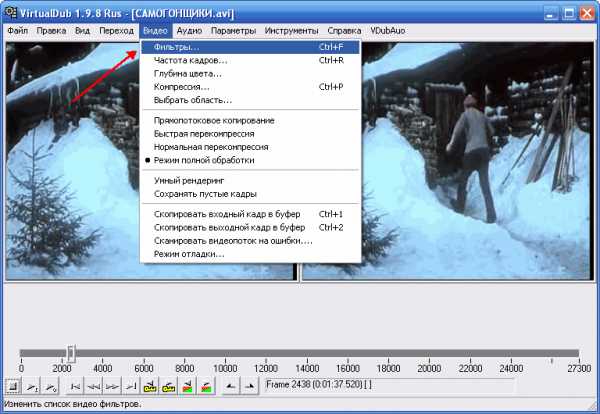Image resolution: width=600 pixels, height=414 pixels.
Task: Open the Справка menu
Action: pos(344,31)
